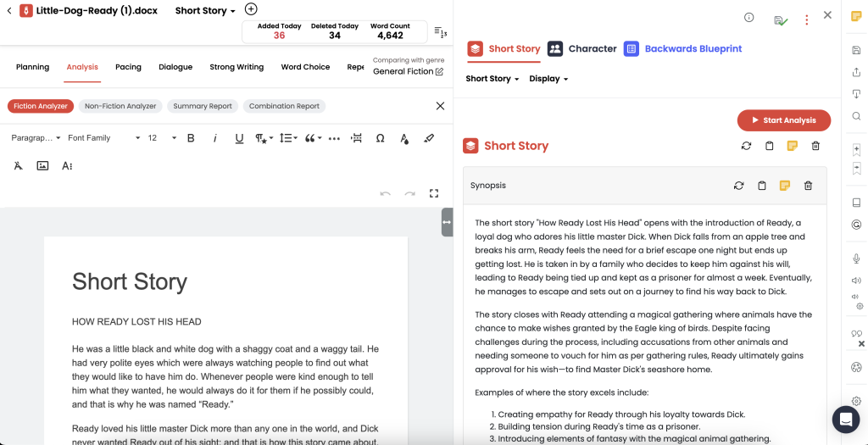Viewport: 868px width, 445px height.
Task: Refresh the Synopsis section
Action: pos(738,186)
